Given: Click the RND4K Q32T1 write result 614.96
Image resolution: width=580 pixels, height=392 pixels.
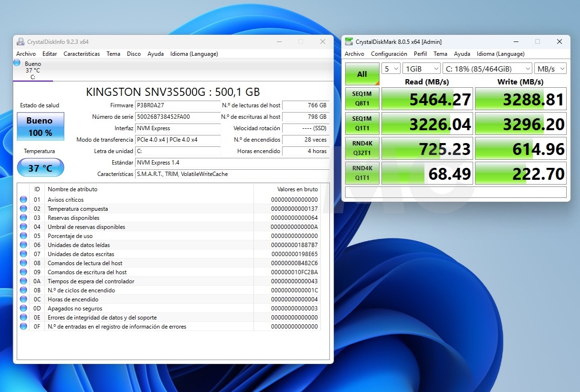Looking at the screenshot, I should [521, 148].
